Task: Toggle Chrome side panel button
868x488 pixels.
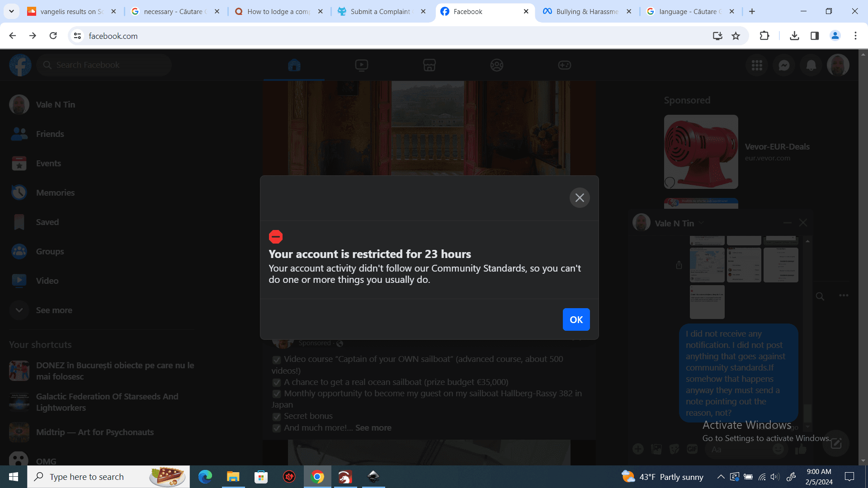Action: coord(815,36)
